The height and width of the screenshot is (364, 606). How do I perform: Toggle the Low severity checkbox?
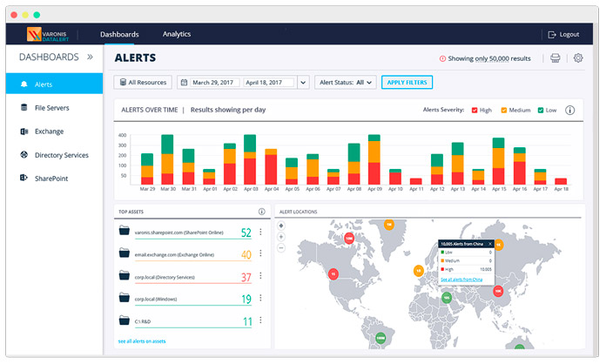(541, 110)
